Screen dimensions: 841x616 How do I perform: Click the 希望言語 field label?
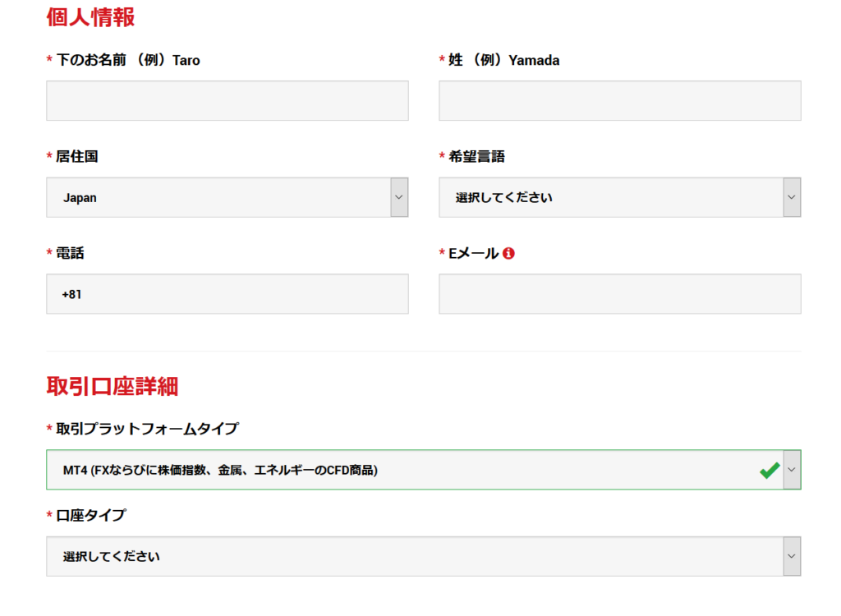click(476, 157)
